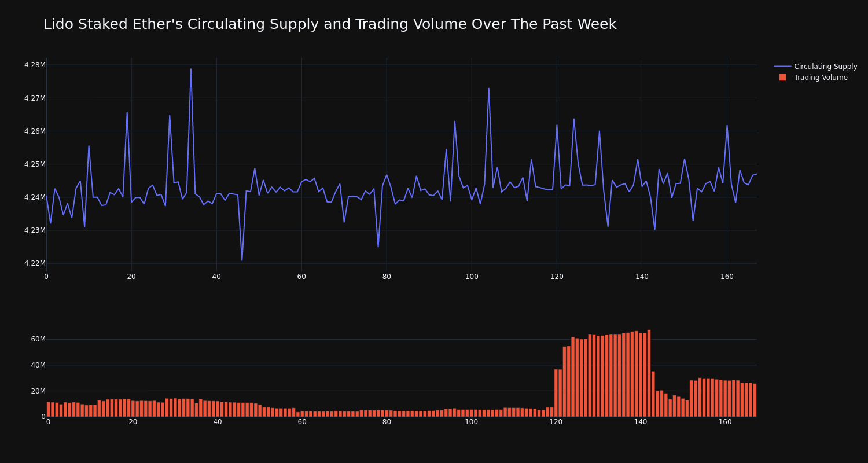Click the 4.28M y-axis label
The height and width of the screenshot is (463, 868).
tap(35, 65)
